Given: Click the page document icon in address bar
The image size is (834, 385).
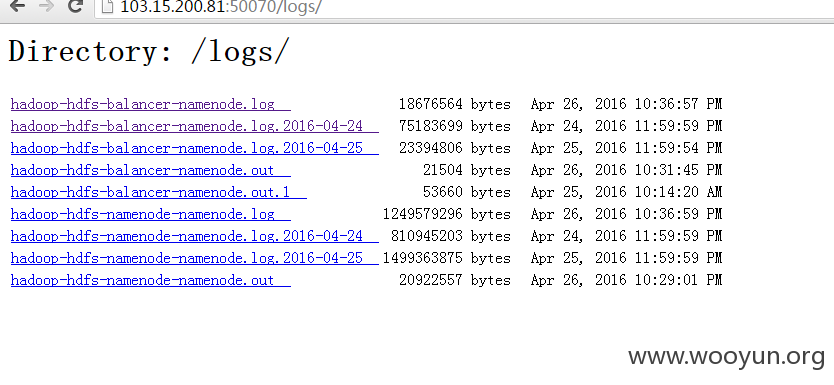Looking at the screenshot, I should (107, 6).
